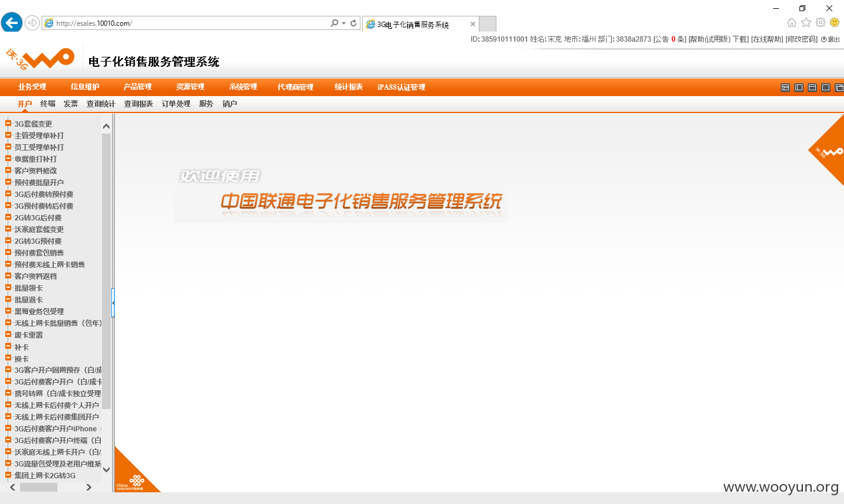This screenshot has width=844, height=504.
Task: Open 换卡 in sidebar
Action: pyautogui.click(x=22, y=359)
